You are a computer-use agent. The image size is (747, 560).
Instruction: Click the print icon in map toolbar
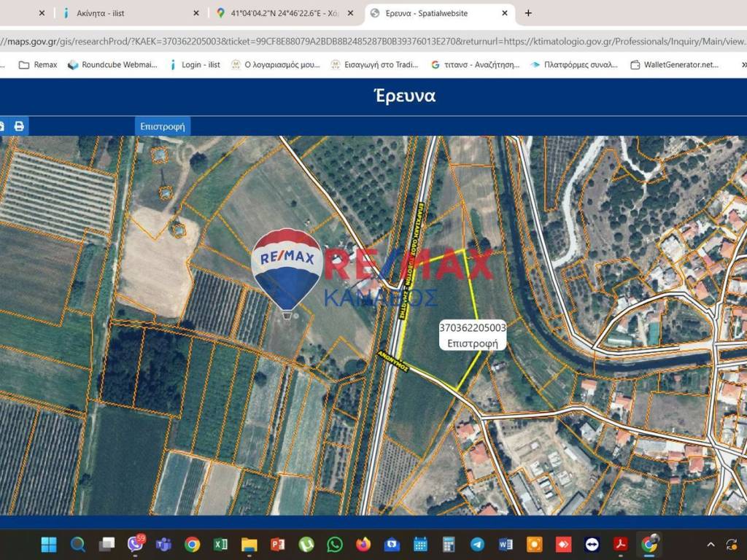click(x=19, y=126)
